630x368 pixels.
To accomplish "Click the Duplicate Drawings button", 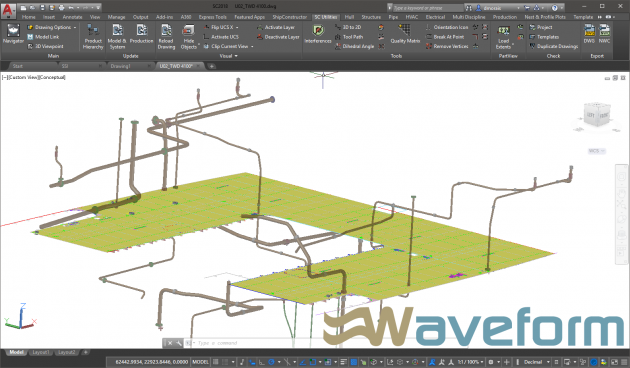I will point(554,46).
